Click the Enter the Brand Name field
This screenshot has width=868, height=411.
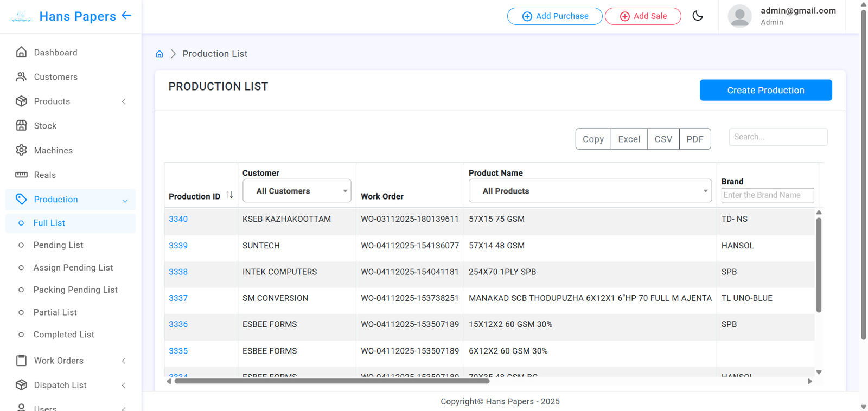(x=767, y=195)
